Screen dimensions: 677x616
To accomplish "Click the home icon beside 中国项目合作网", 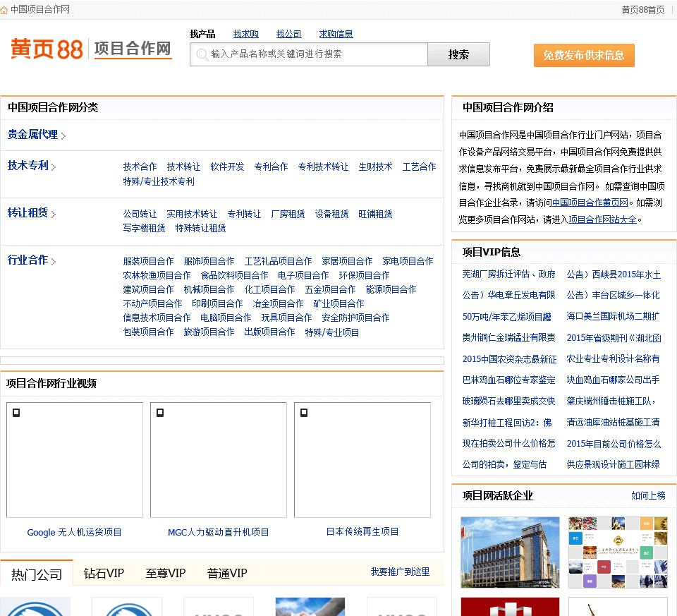I will pos(4,10).
